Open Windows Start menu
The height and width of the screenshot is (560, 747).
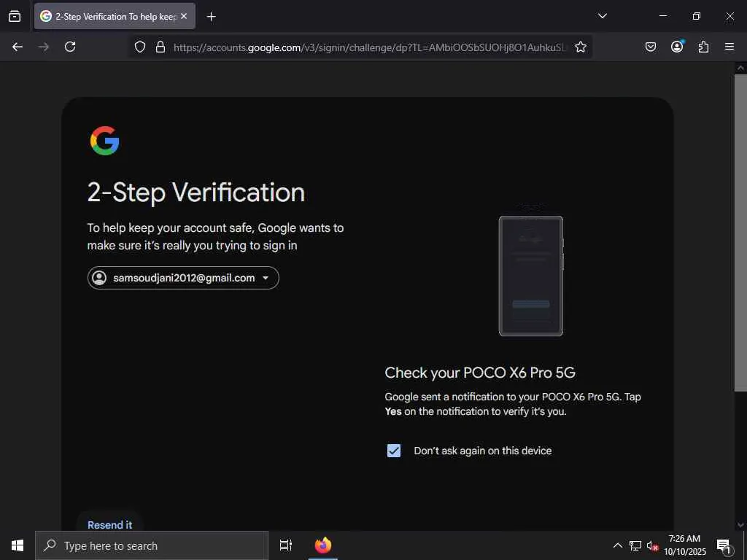click(x=18, y=545)
